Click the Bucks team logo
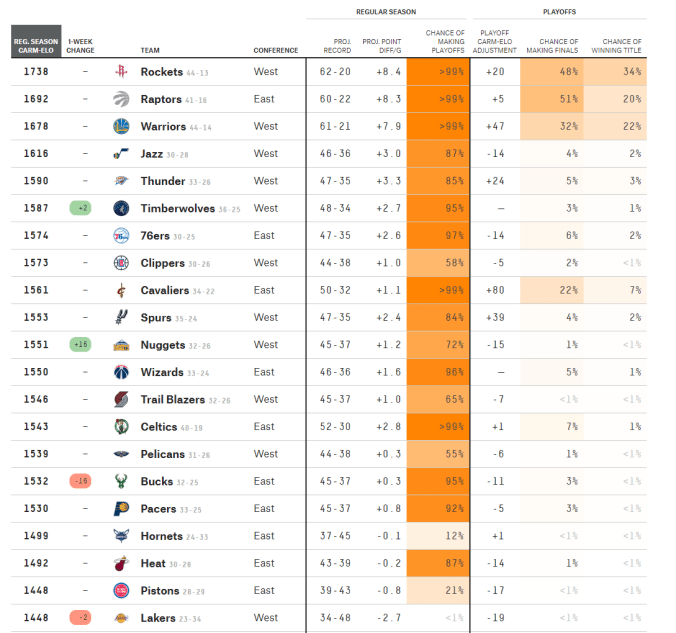This screenshot has width=676, height=633. pyautogui.click(x=121, y=481)
